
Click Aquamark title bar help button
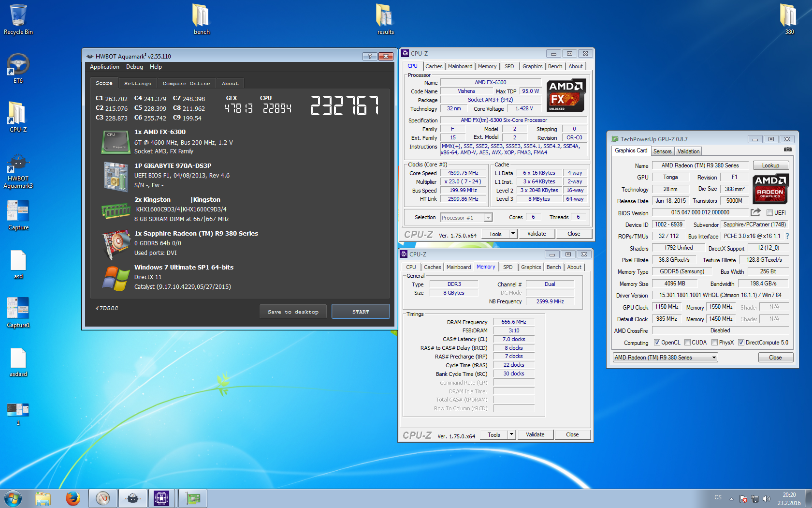coord(370,56)
